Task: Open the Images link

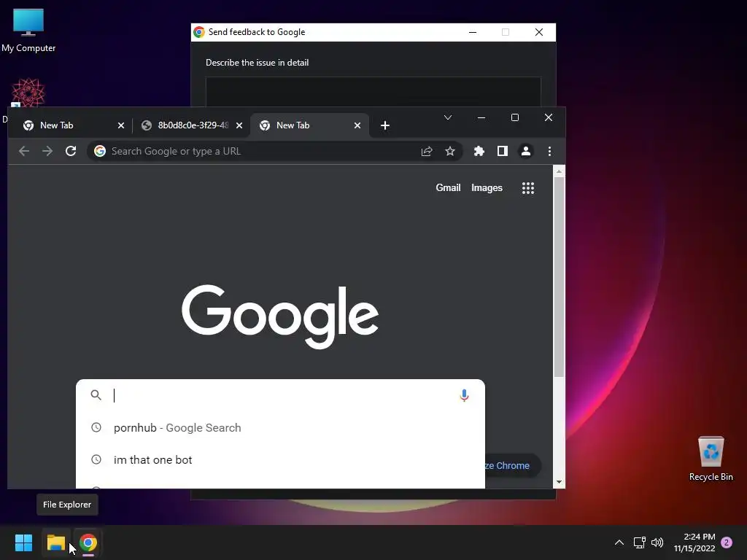Action: coord(487,187)
